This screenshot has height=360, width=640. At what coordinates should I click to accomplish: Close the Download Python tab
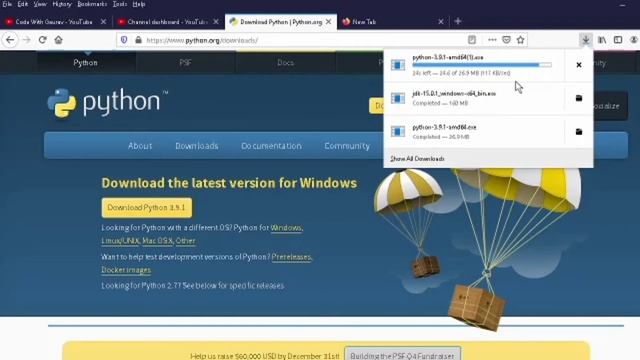pos(329,22)
